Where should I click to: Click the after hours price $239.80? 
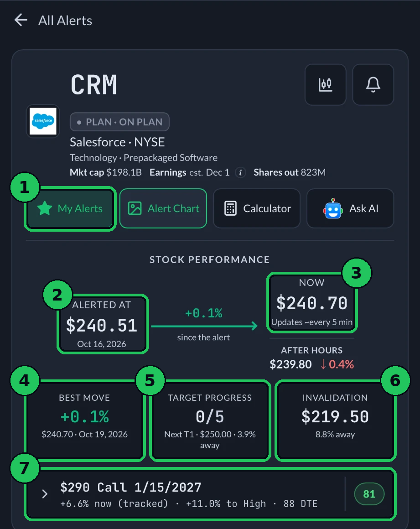pos(290,364)
